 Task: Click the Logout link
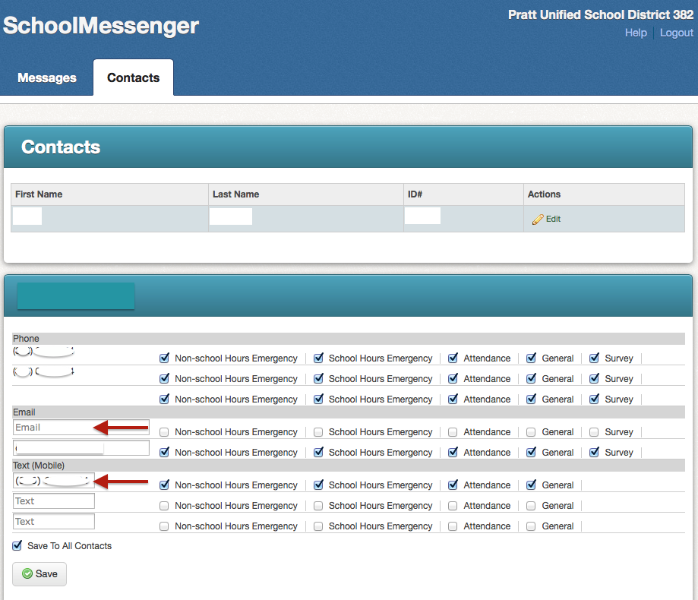point(676,33)
